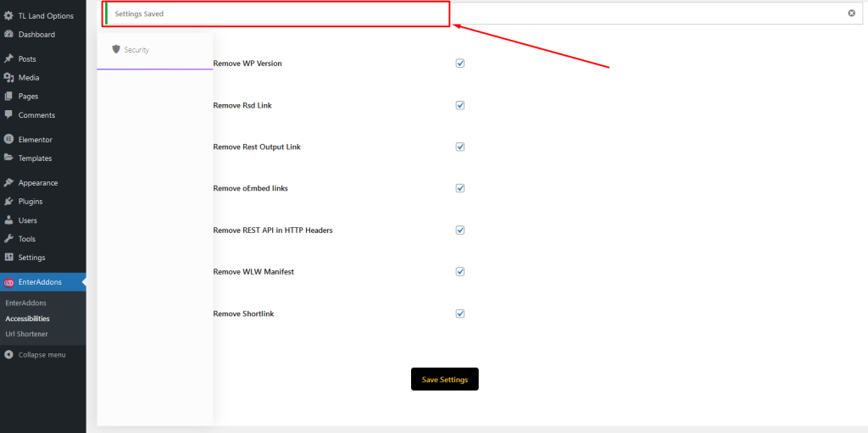Screen dimensions: 868x433
Task: Click the Comments speech bubble icon
Action: tap(8, 114)
